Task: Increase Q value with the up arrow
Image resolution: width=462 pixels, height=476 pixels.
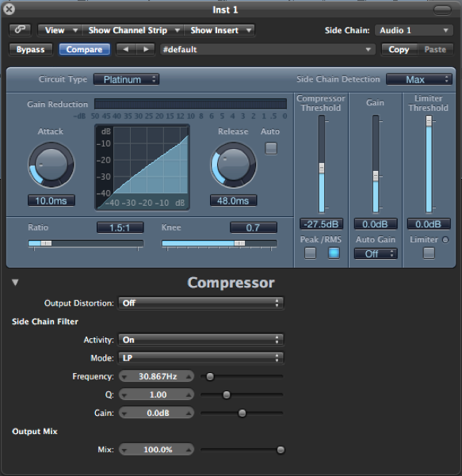Action: click(x=189, y=395)
